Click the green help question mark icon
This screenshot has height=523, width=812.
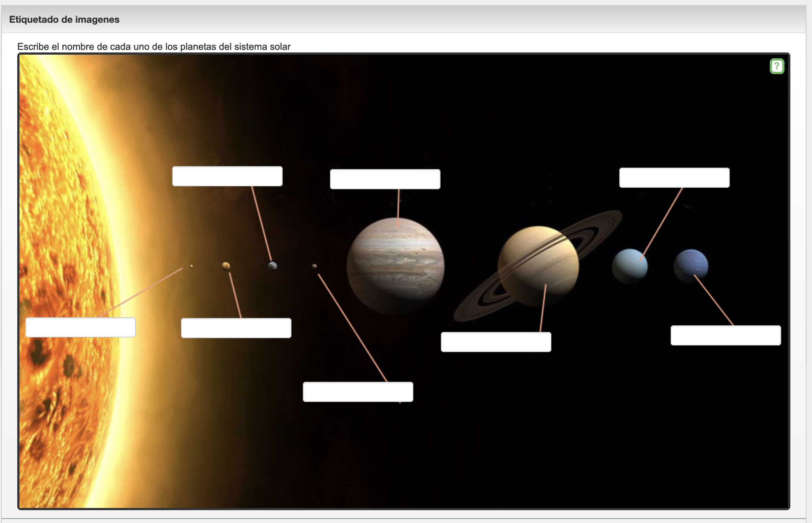coord(777,66)
